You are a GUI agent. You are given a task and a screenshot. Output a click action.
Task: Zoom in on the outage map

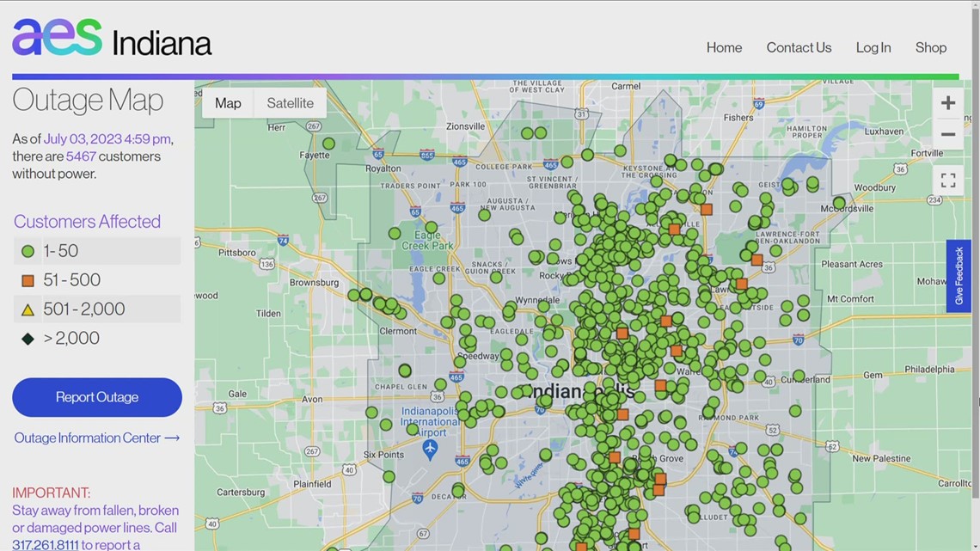[948, 101]
